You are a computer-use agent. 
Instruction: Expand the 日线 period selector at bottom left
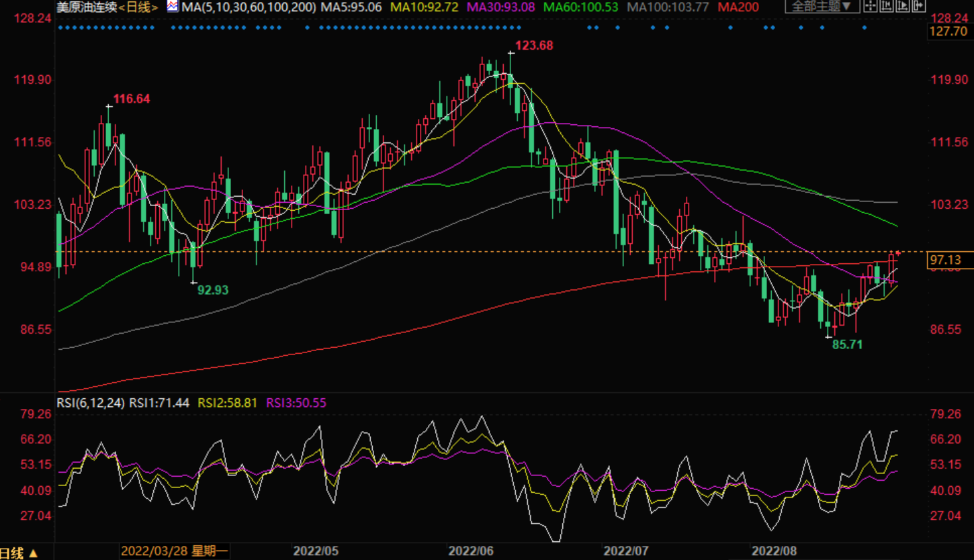click(19, 553)
